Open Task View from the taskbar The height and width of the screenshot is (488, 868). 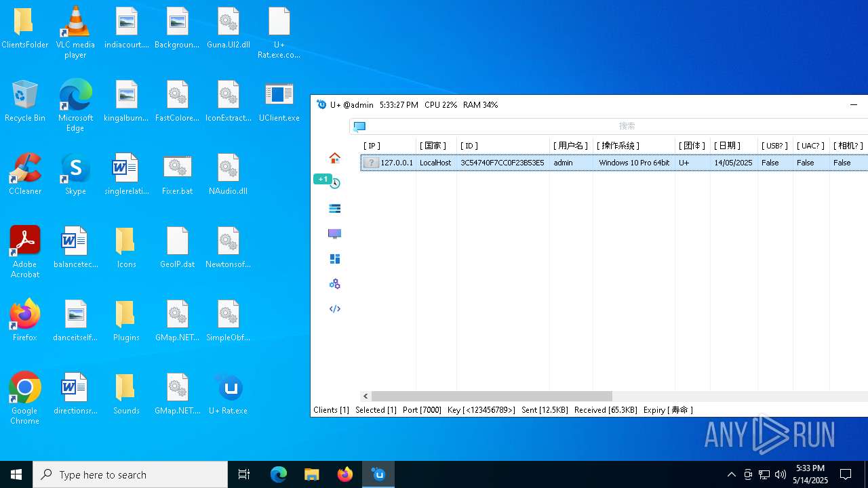[x=244, y=474]
